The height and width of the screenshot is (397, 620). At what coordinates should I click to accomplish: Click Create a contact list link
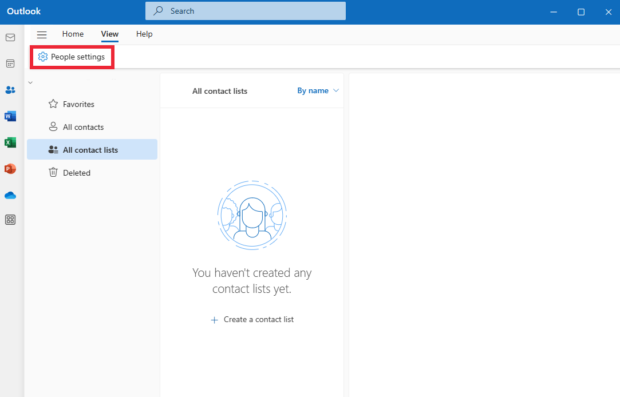point(252,319)
